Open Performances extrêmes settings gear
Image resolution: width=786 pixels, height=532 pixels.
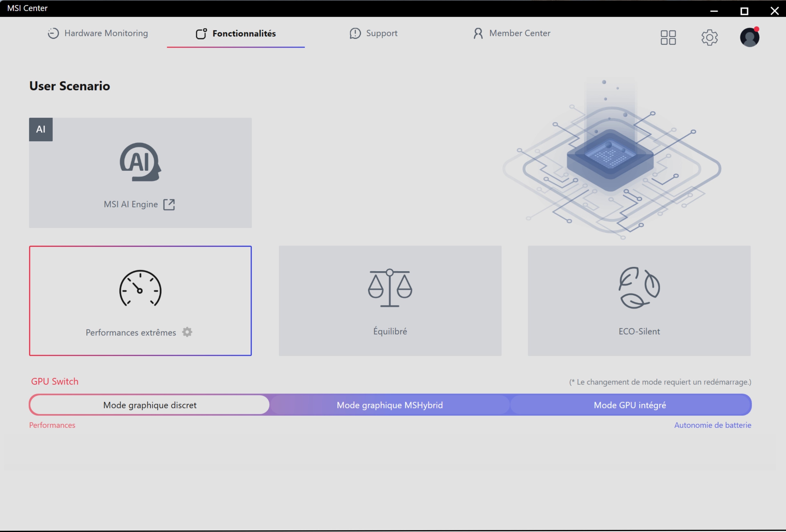tap(187, 332)
